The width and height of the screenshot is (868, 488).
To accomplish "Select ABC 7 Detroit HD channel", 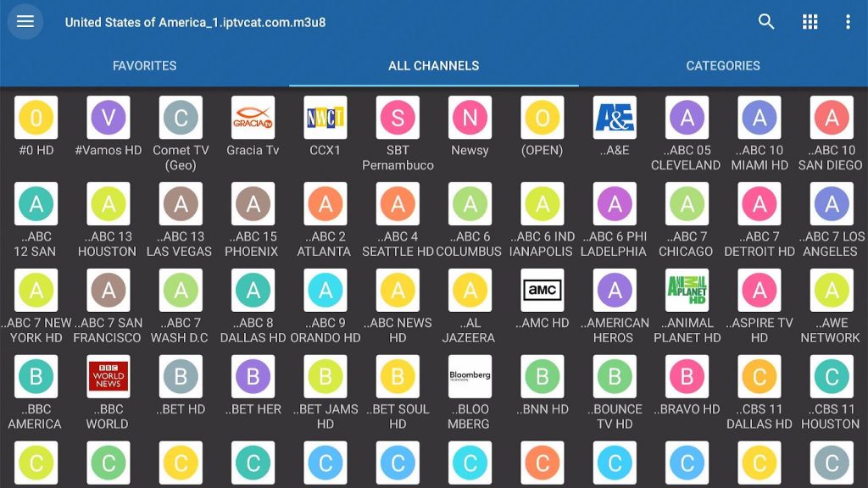I will click(x=759, y=204).
